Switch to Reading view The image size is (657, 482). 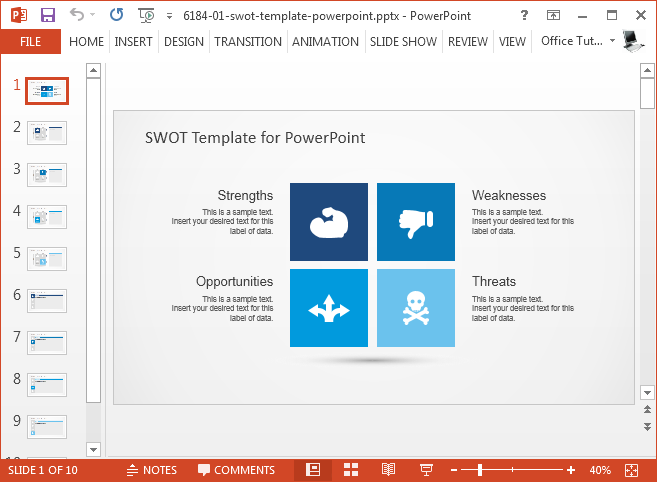(x=388, y=470)
